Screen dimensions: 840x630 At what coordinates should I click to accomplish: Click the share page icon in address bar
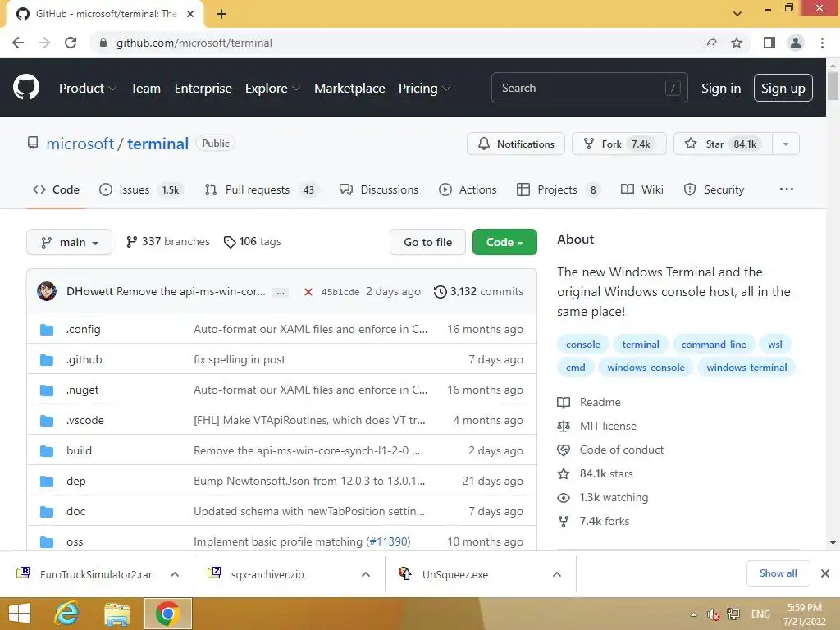pyautogui.click(x=710, y=43)
